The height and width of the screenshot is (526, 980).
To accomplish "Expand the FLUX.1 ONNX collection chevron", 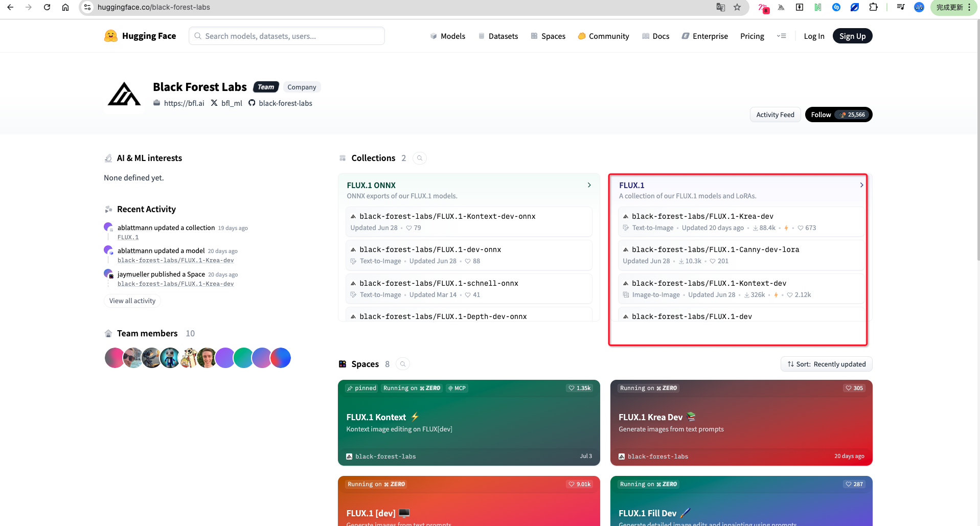I will point(589,185).
